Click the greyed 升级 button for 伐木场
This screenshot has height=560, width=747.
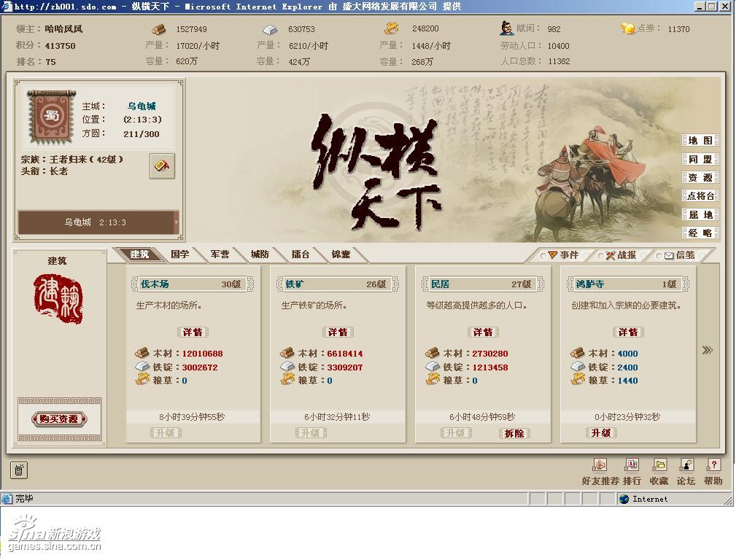click(x=166, y=433)
